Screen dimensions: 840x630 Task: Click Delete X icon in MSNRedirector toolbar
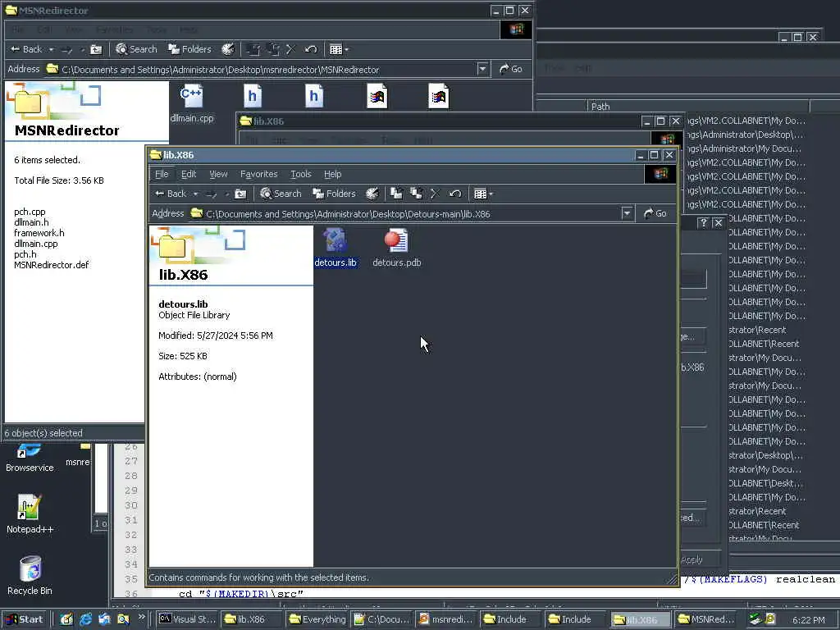(290, 49)
